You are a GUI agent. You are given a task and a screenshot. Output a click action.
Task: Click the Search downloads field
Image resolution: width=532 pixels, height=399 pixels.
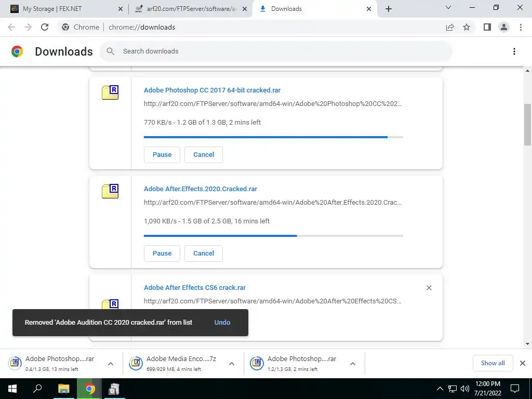[x=276, y=51]
